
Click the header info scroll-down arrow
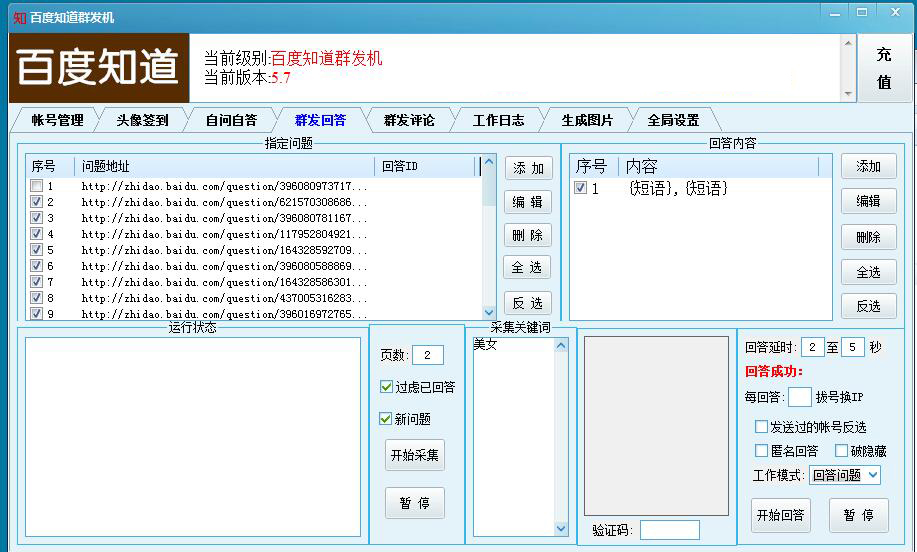click(x=848, y=94)
